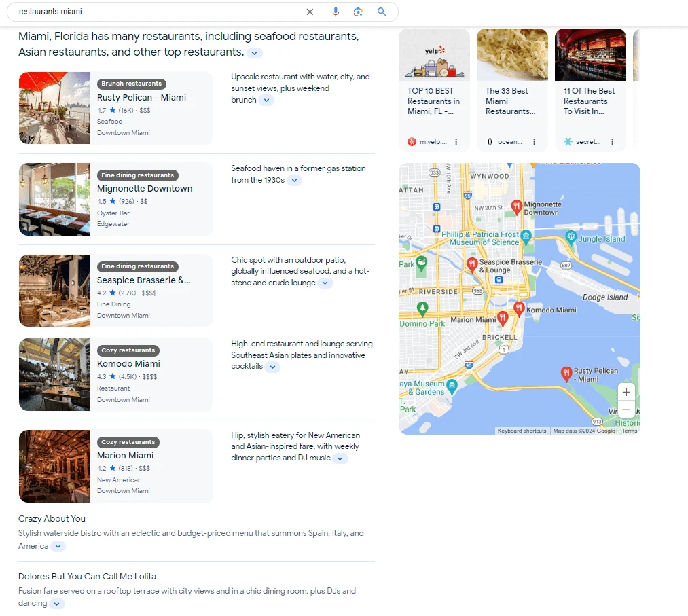Click the Brickell neighborhood map label

tap(499, 338)
